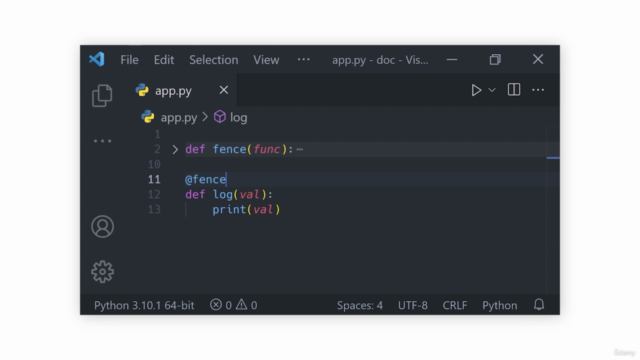The width and height of the screenshot is (640, 360).
Task: Show additional activity bar views
Action: point(102,141)
